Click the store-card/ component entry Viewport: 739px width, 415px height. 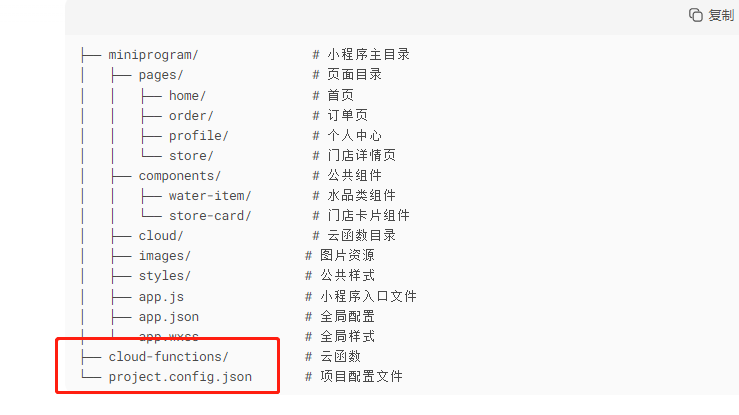(x=210, y=216)
